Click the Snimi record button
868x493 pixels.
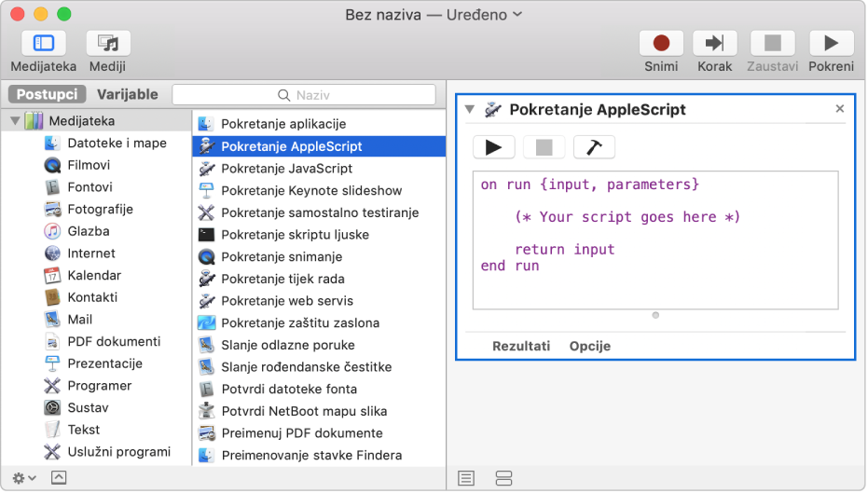pyautogui.click(x=661, y=44)
